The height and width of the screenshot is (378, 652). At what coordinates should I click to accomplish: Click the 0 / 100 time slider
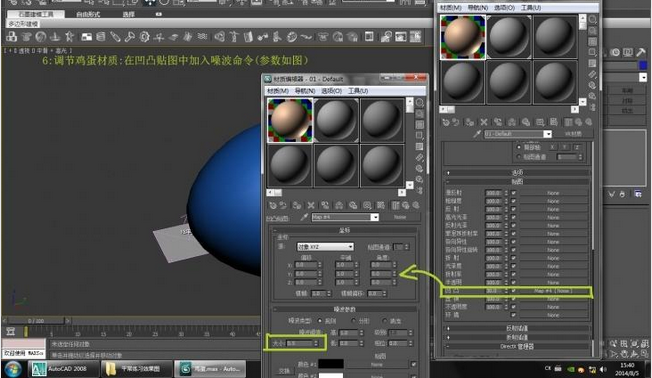37,321
